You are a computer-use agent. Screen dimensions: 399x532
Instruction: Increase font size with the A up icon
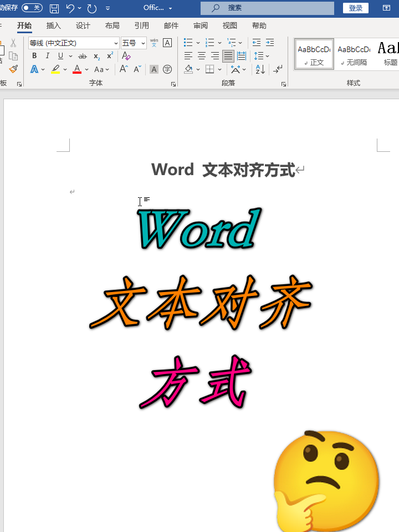click(x=124, y=69)
